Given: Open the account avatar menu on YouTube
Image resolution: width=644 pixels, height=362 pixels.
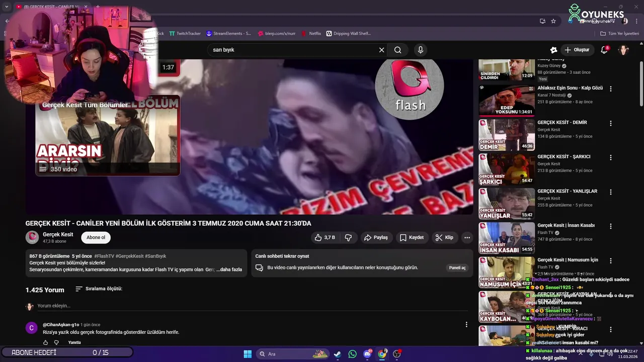Looking at the screenshot, I should click(x=623, y=50).
